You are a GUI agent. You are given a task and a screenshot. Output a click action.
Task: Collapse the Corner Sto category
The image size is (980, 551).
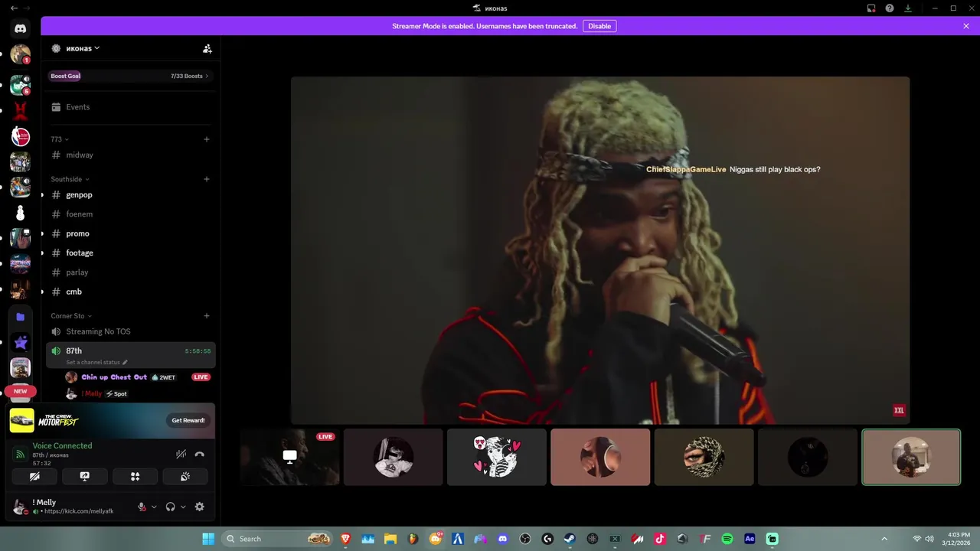(x=71, y=316)
